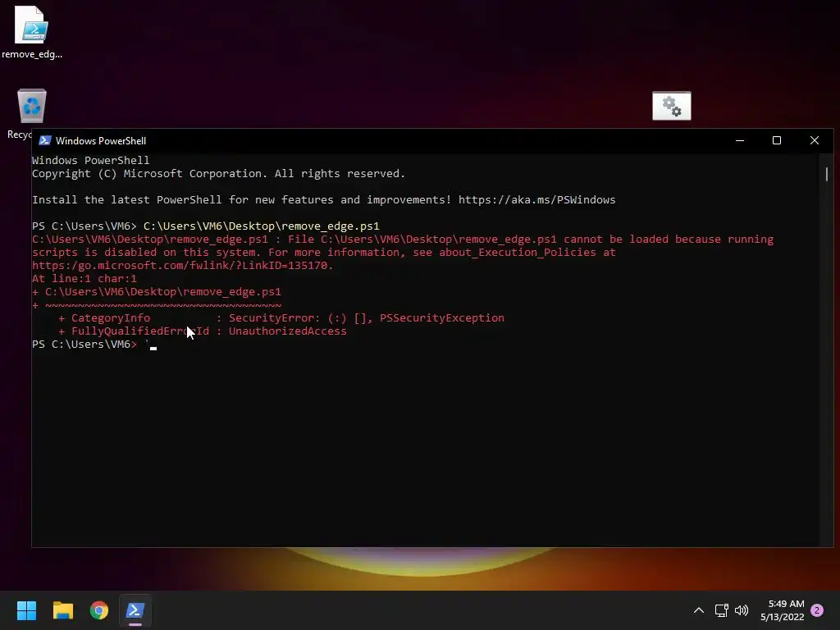Open the gears settings file on desktop
The width and height of the screenshot is (840, 630).
[671, 106]
